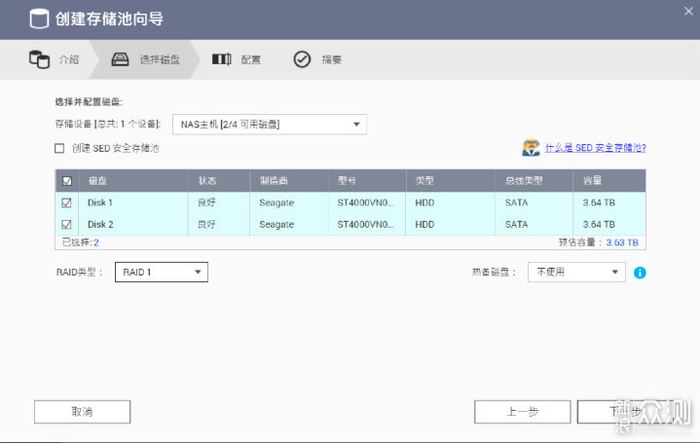
Task: Click the select disks step drive icon
Action: [120, 59]
